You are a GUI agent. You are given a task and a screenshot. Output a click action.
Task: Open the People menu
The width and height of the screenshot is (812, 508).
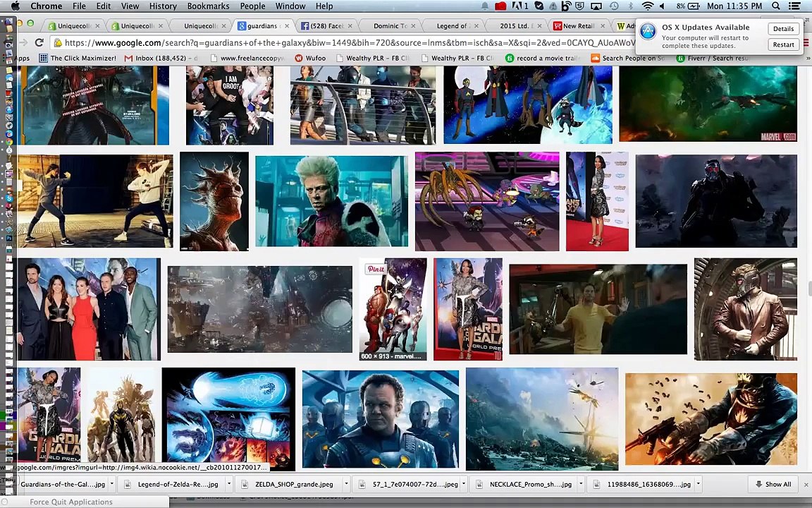click(x=253, y=6)
